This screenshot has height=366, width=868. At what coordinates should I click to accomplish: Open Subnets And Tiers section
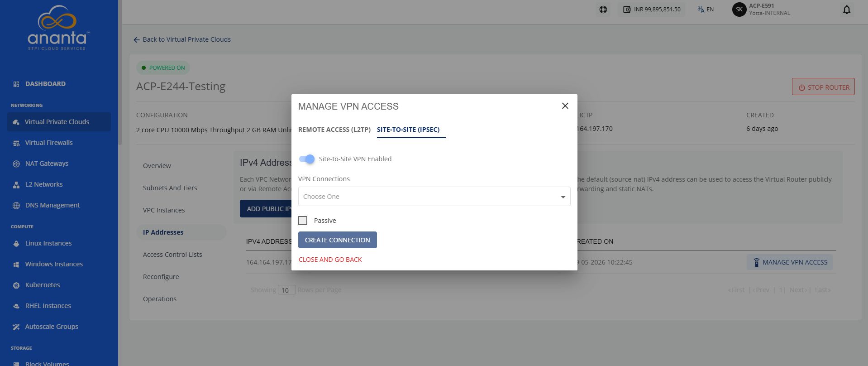tap(170, 188)
